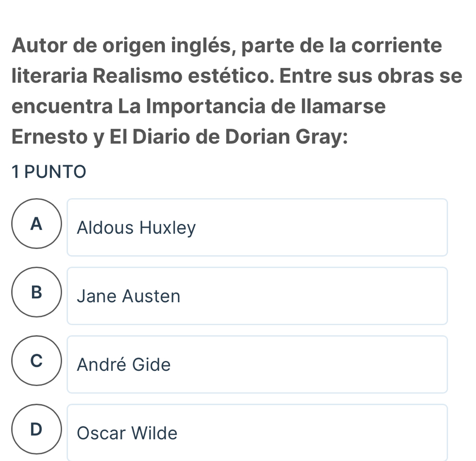This screenshot has height=461, width=476.
Task: Select radio option B circle
Action: click(x=37, y=292)
